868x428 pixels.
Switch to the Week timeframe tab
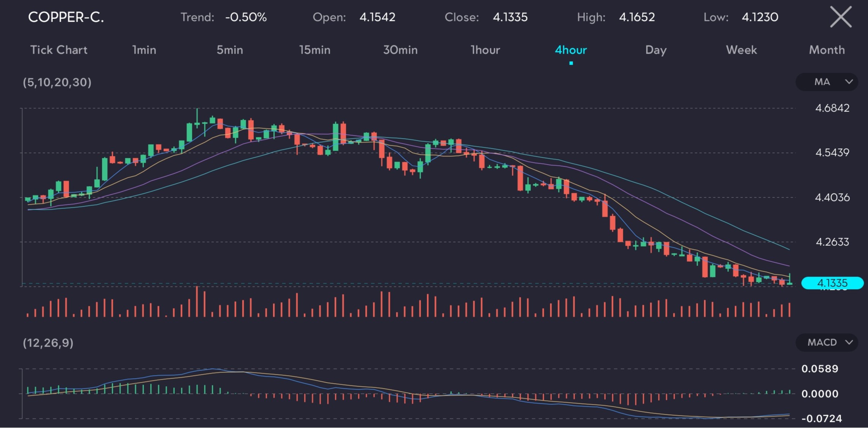pyautogui.click(x=741, y=50)
